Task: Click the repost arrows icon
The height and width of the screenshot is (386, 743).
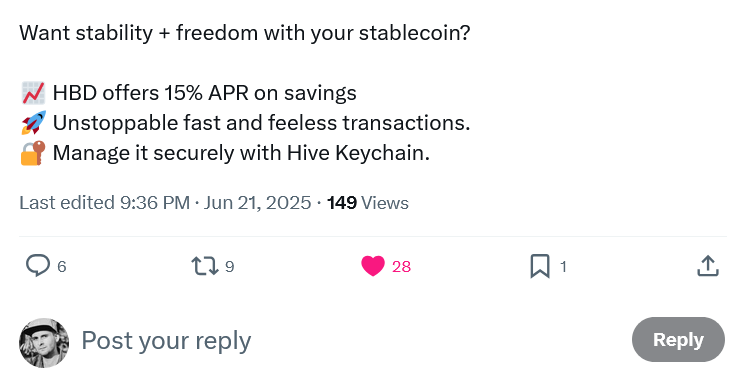Action: (x=205, y=266)
